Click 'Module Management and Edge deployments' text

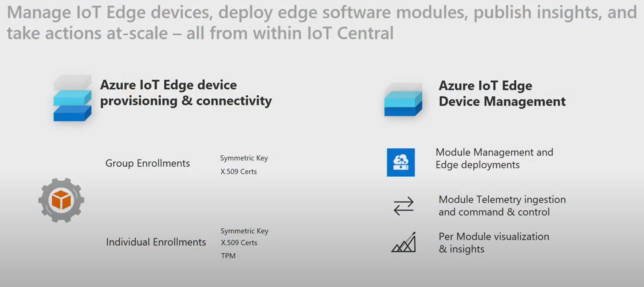[494, 158]
